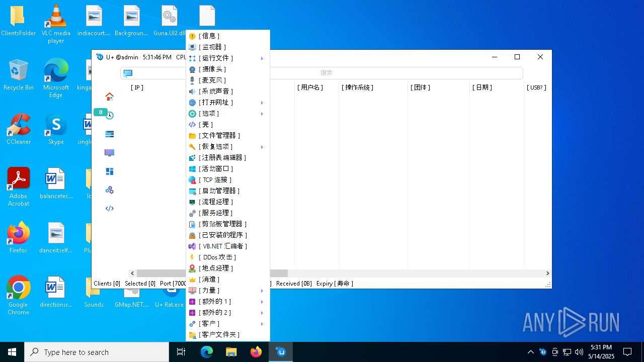Choose [摄像头] webcam menu entry

(x=228, y=69)
